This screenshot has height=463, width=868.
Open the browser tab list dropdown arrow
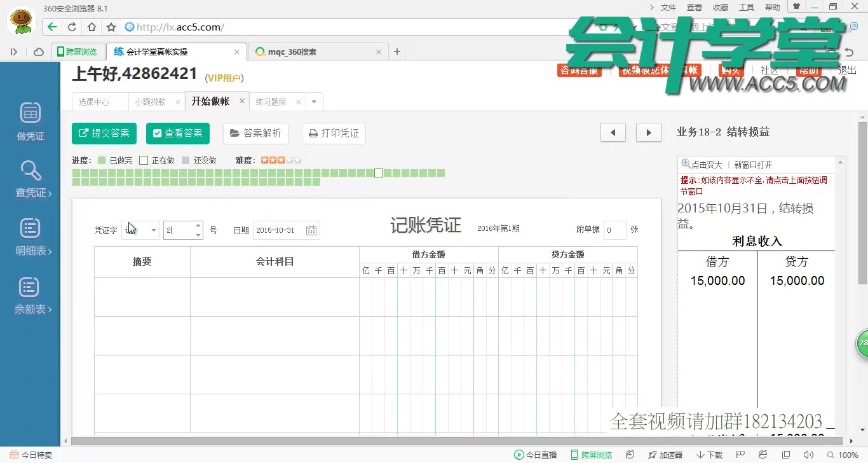313,101
